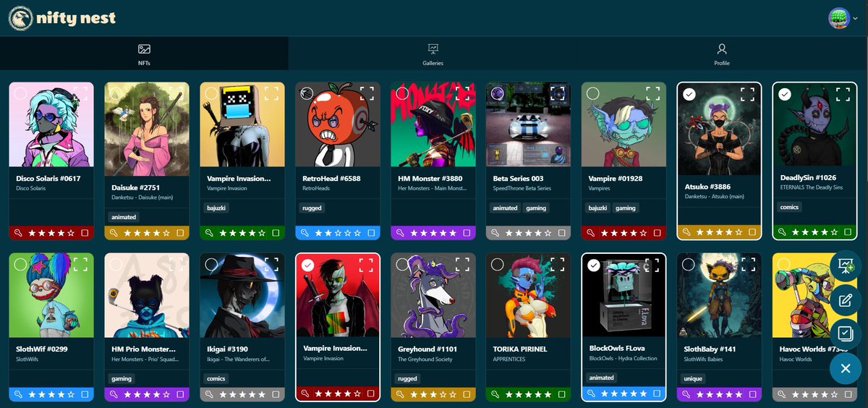The height and width of the screenshot is (408, 868).
Task: Open fullscreen view of Disco Solaris #0617
Action: [80, 93]
